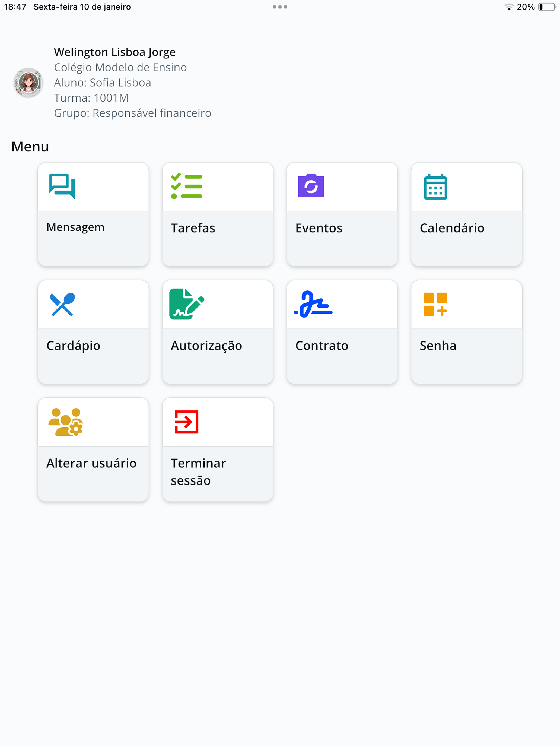Select the blue Contrato signature icon
The width and height of the screenshot is (560, 747).
(313, 304)
